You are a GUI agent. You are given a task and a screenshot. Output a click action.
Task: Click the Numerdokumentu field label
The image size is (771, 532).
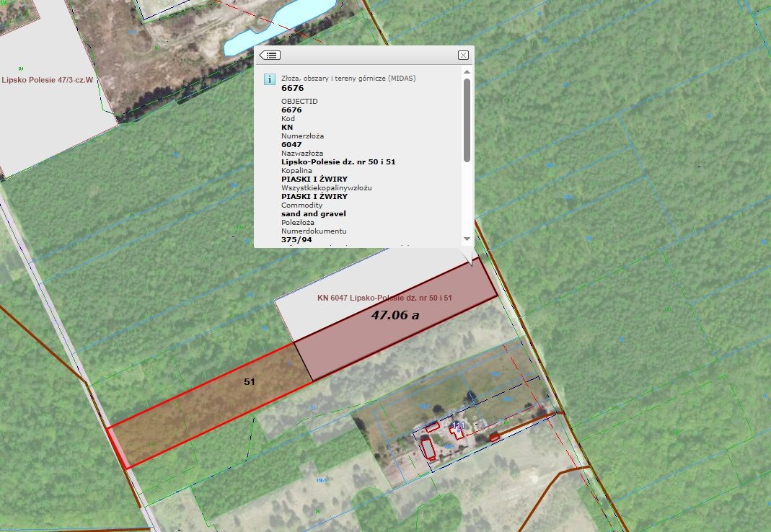314,231
